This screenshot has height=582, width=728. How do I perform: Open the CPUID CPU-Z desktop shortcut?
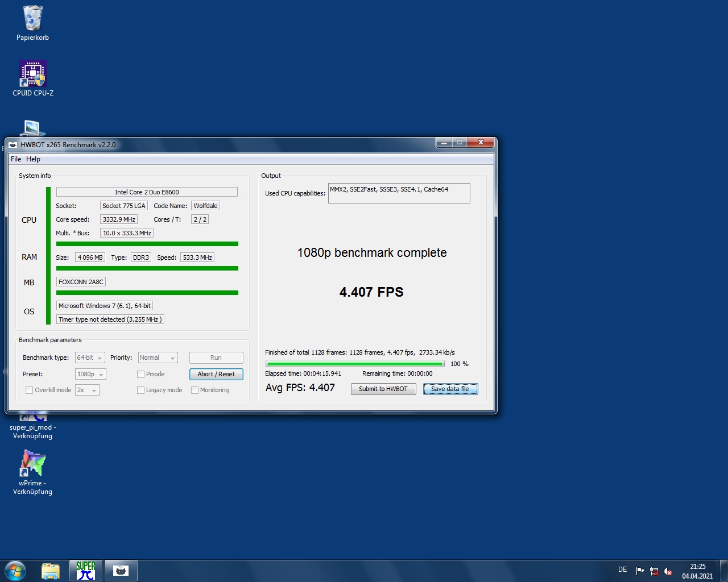coord(33,78)
